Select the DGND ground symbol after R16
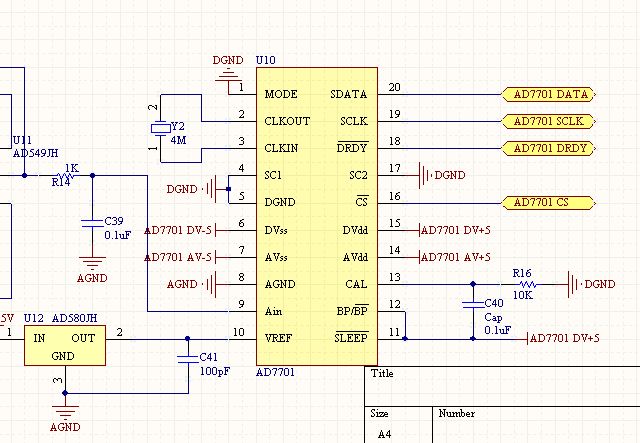 point(575,284)
